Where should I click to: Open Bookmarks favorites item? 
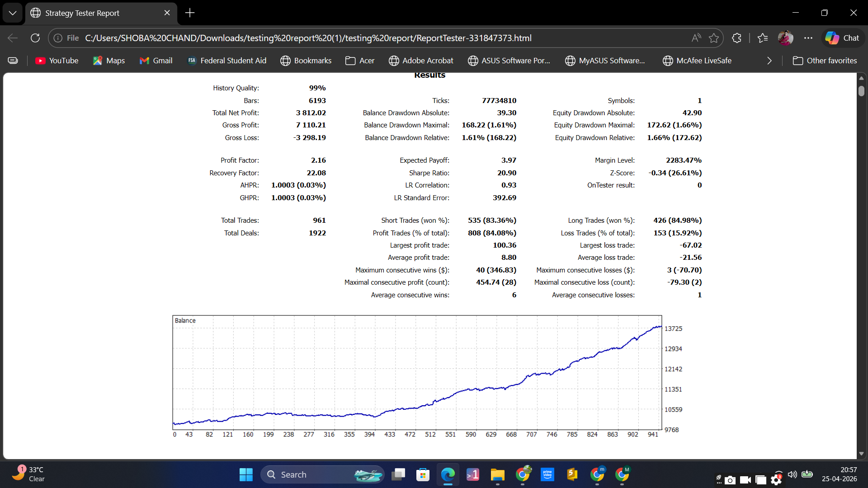pos(306,61)
